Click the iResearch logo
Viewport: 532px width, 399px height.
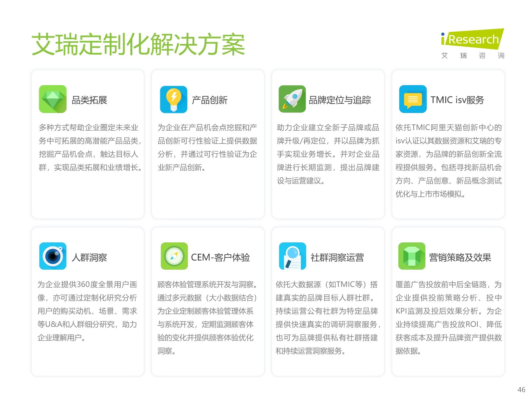(472, 39)
